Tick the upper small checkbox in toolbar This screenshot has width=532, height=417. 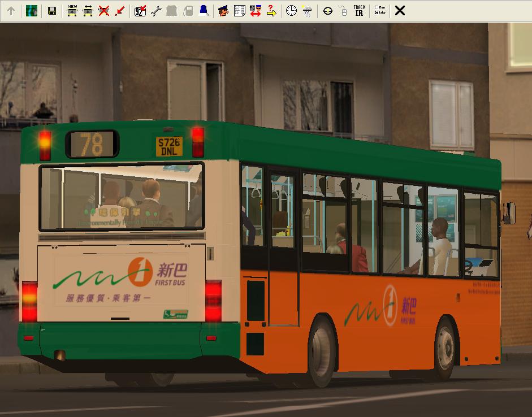[377, 7]
